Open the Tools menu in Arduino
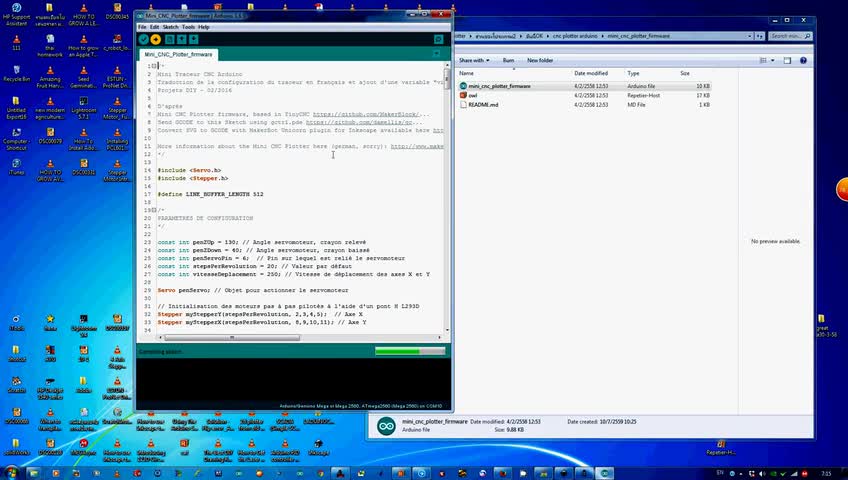 (x=188, y=27)
